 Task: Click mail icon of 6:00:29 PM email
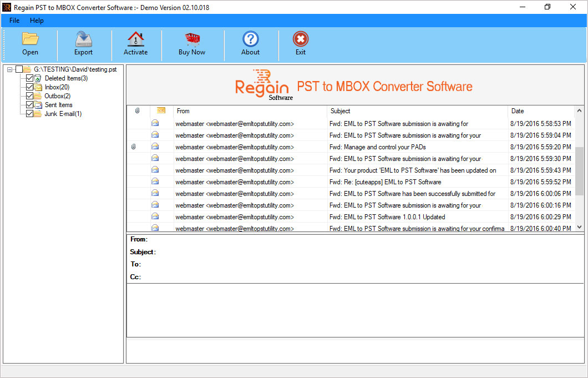click(155, 216)
